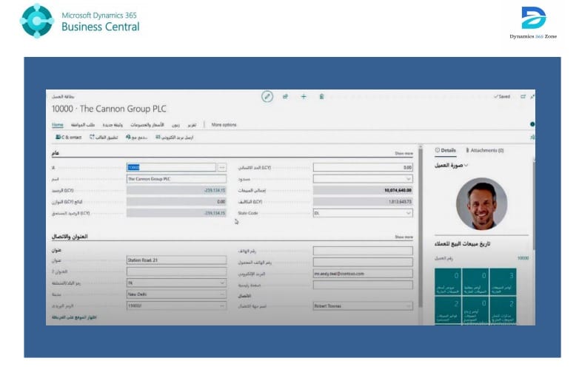Open the blocked dropdown above total sales
This screenshot has height=392, width=579.
click(409, 179)
